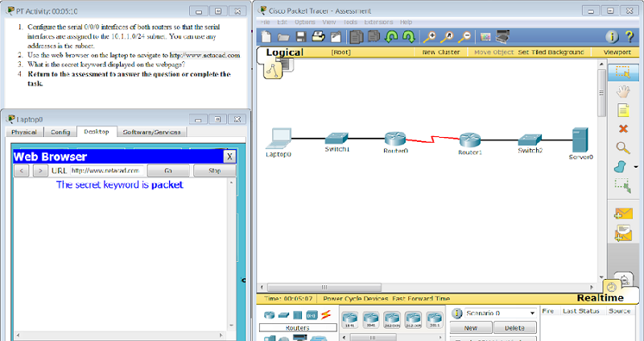Click the Add Complex PDU envelope icon
The height and width of the screenshot is (341, 644).
pyautogui.click(x=623, y=233)
